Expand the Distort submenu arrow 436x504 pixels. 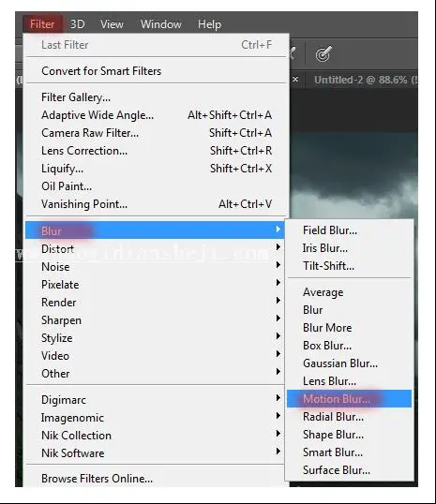[278, 247]
